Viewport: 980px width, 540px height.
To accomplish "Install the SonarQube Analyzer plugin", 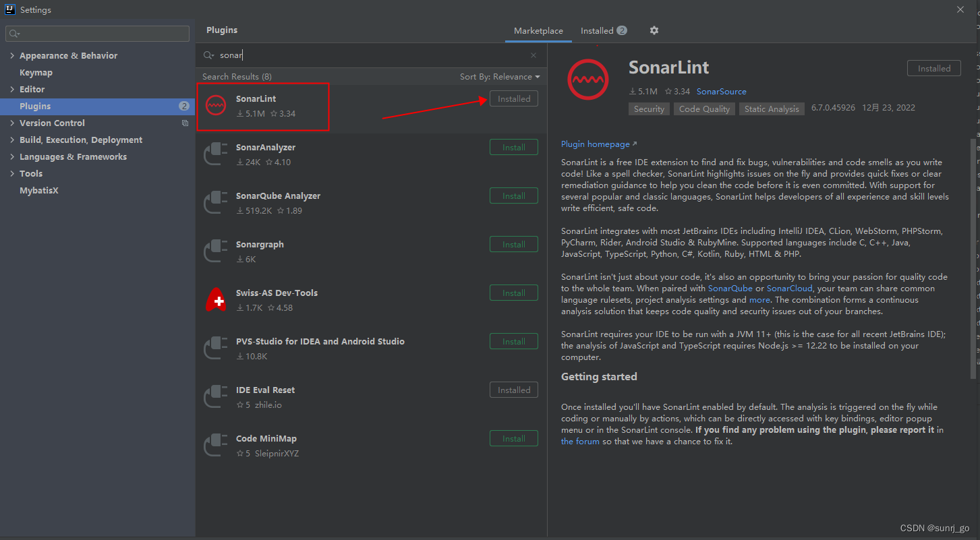I will pos(513,196).
